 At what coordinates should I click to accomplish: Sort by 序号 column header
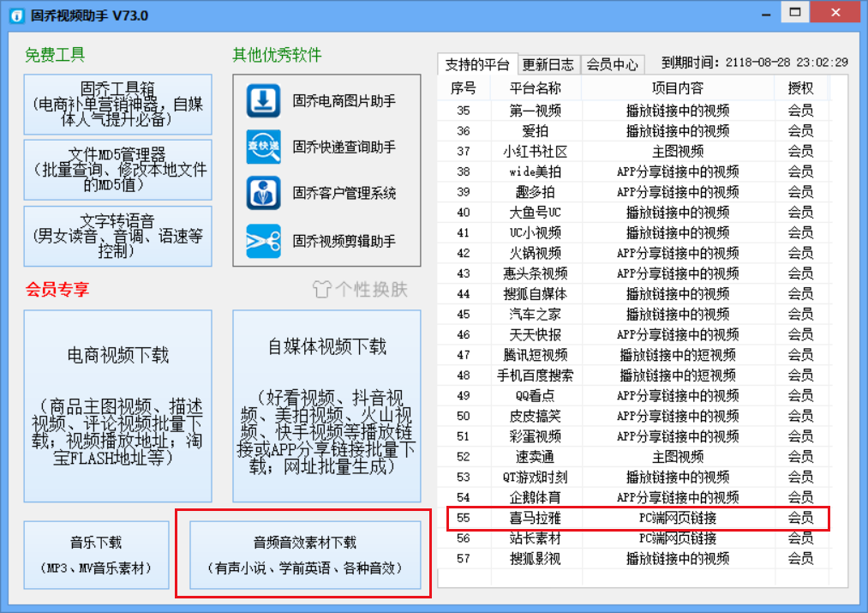(x=464, y=88)
